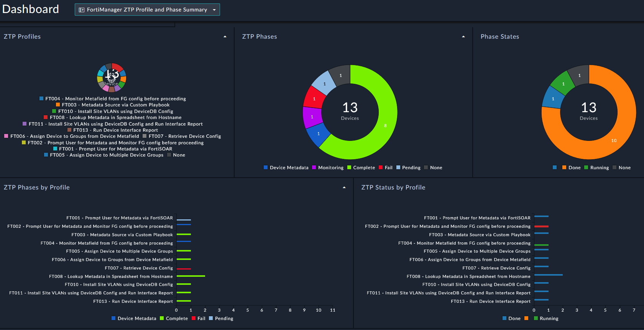Viewport: 644px width, 330px height.
Task: Click FT008 green bar in Phases by Profile
Action: pos(191,276)
